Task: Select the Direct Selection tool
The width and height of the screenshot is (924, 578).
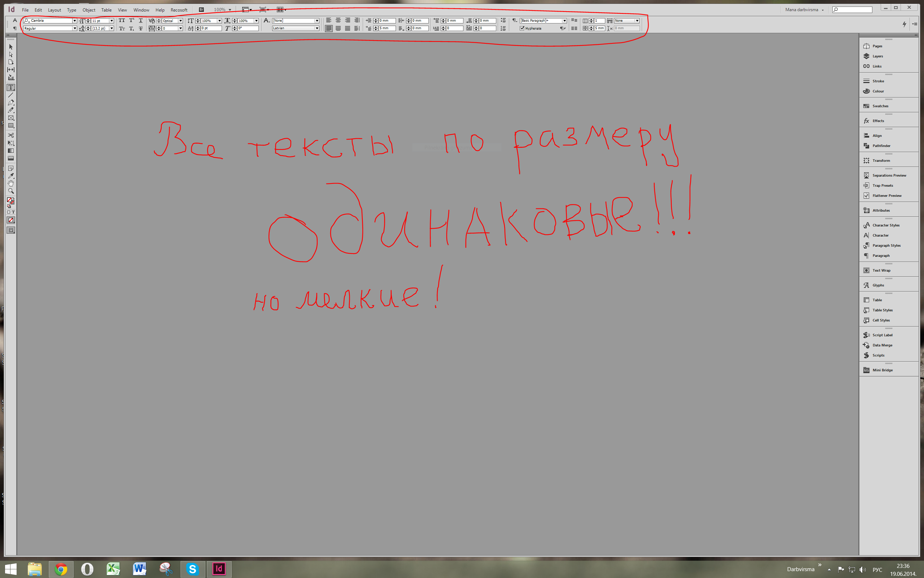Action: click(11, 54)
